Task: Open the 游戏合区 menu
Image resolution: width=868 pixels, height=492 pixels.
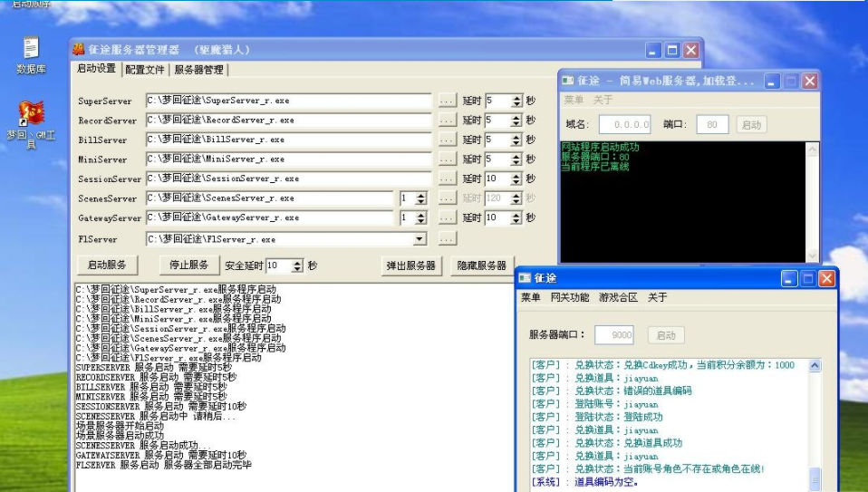Action: point(618,297)
